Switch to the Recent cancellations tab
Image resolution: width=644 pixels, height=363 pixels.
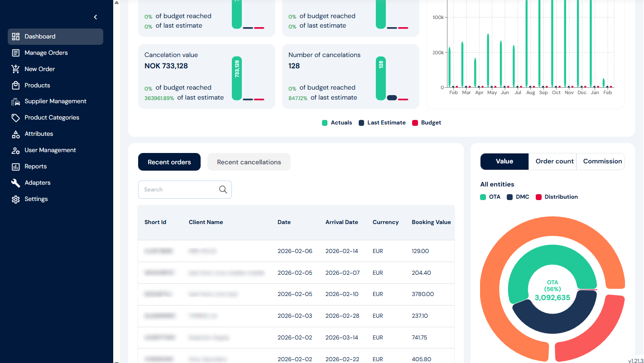(249, 162)
